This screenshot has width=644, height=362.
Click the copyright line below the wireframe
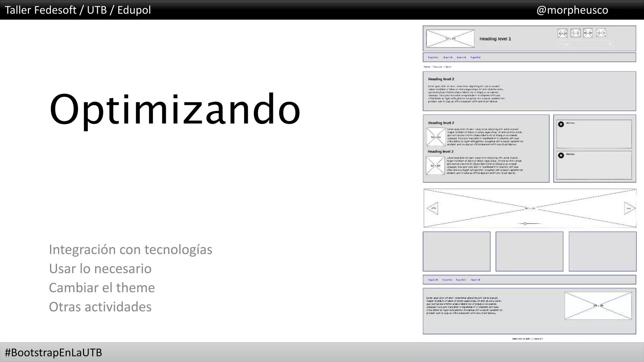[x=528, y=339]
